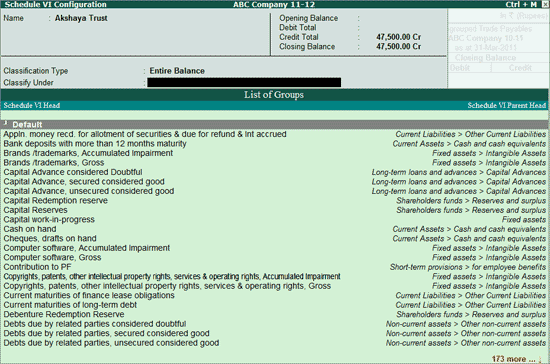The width and height of the screenshot is (550, 364).
Task: Click the Closing Balance 47,500.00 Cr value
Action: [398, 47]
